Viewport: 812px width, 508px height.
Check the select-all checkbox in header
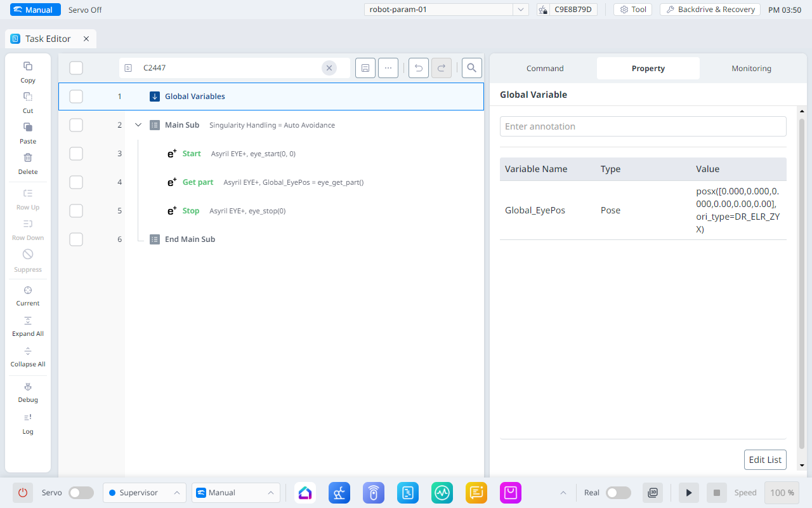(76, 68)
